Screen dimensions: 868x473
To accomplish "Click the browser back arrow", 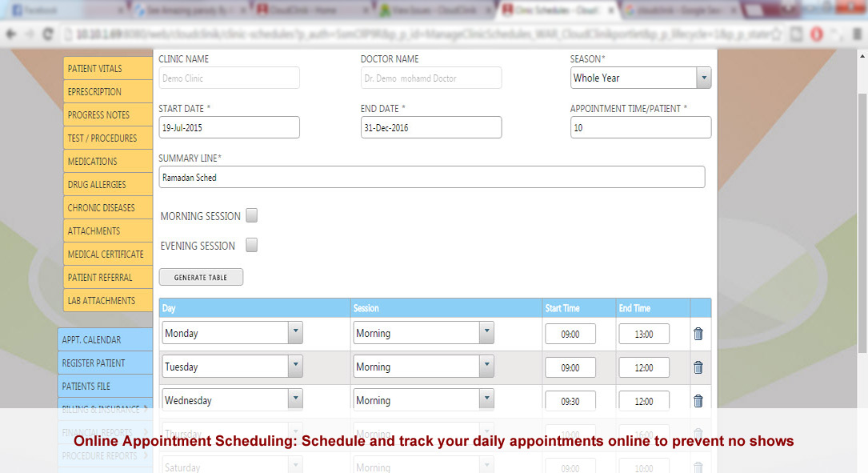I will pos(11,34).
